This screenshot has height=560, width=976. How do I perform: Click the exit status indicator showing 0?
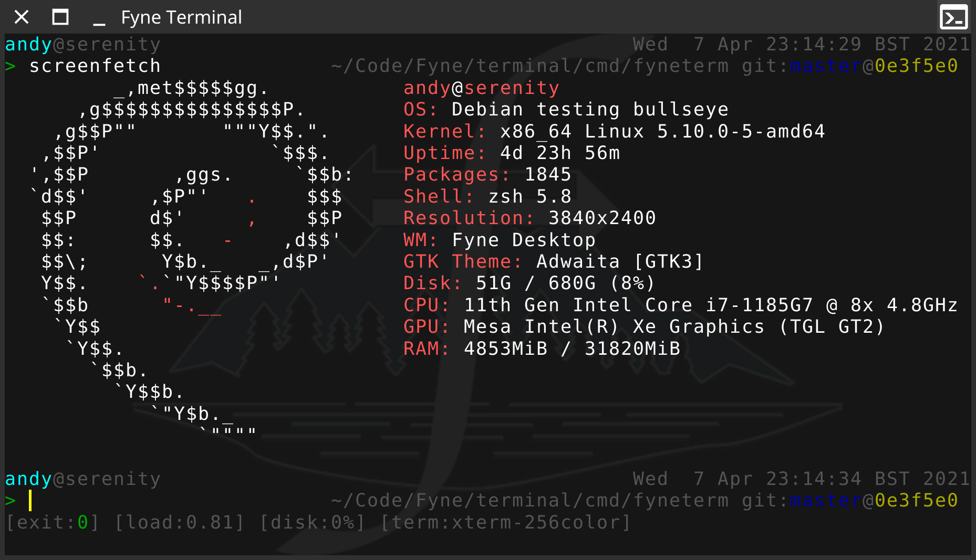click(x=51, y=522)
